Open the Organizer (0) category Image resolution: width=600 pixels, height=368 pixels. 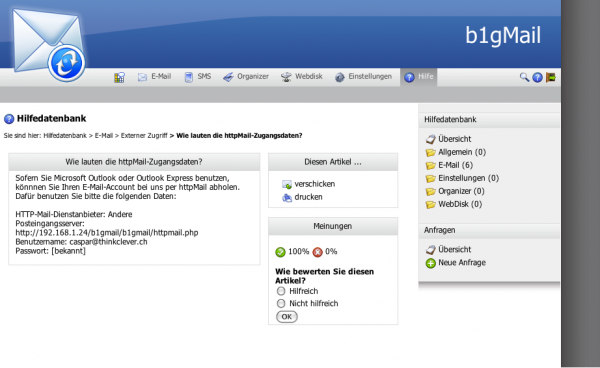click(461, 191)
